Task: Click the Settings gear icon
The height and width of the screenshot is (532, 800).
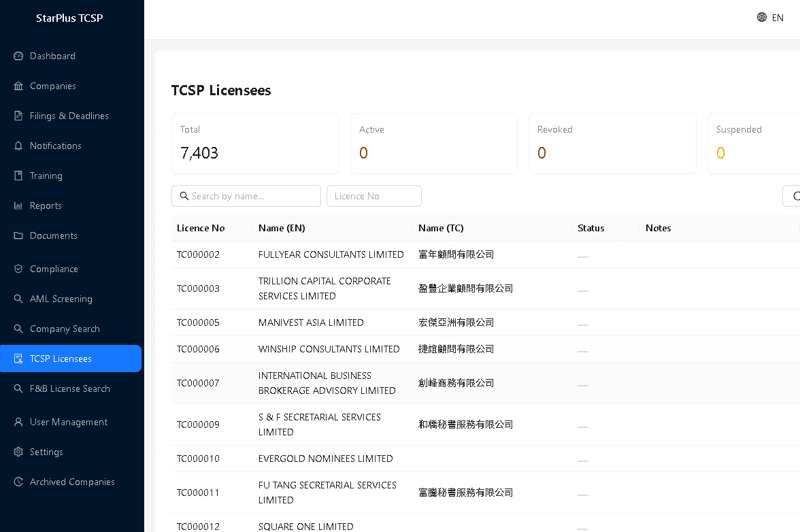Action: (x=18, y=452)
